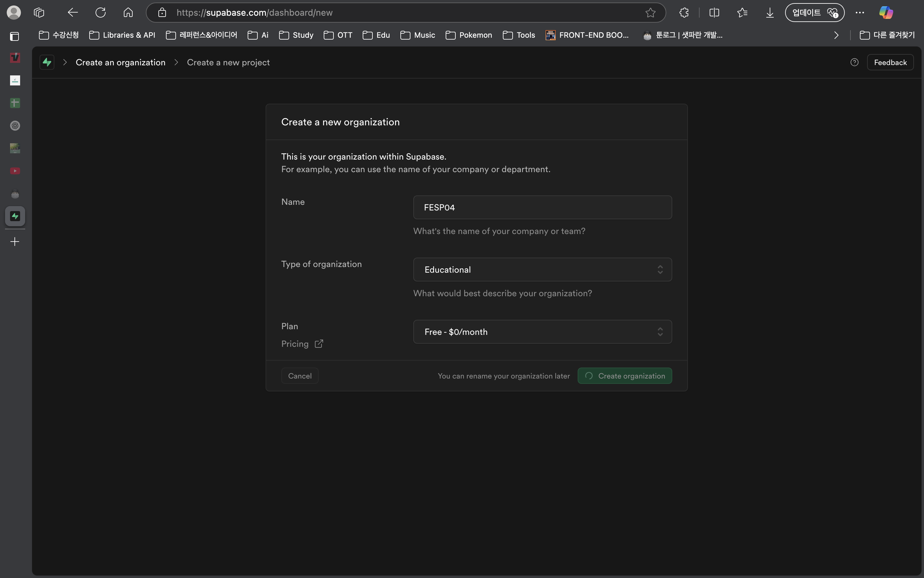Image resolution: width=924 pixels, height=578 pixels.
Task: Switch to the green plus tab in sidebar
Action: [x=15, y=103]
